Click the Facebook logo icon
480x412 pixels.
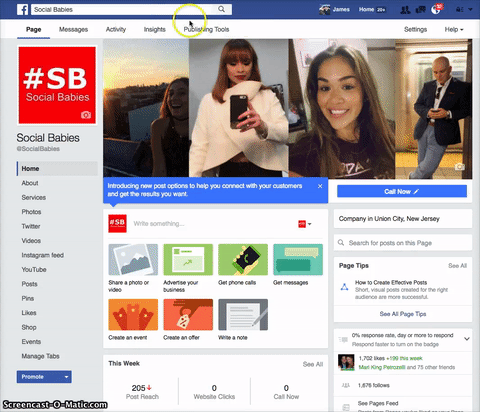(x=22, y=9)
